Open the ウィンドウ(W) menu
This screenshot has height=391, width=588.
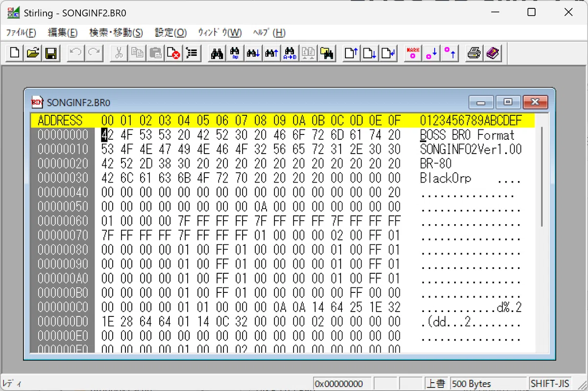point(220,33)
